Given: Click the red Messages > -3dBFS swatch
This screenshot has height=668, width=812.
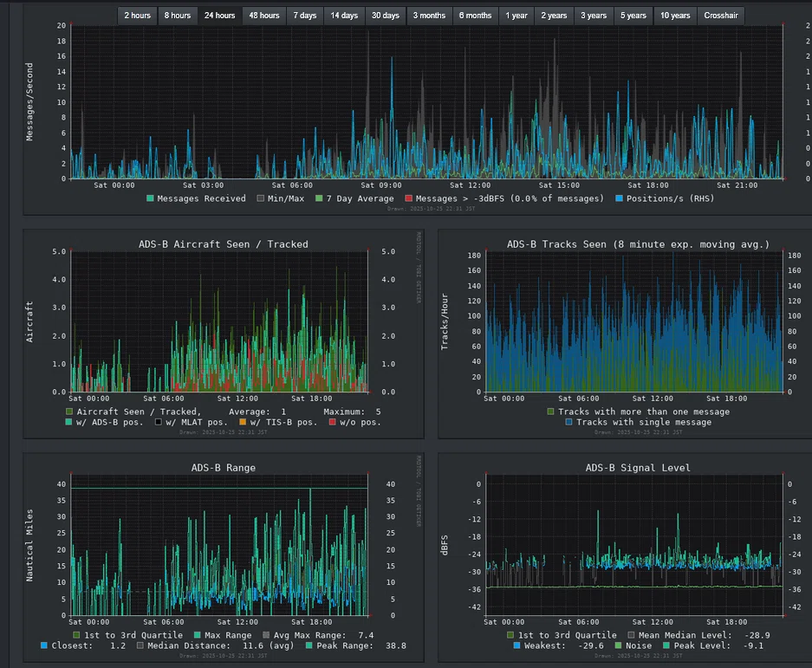Looking at the screenshot, I should [x=408, y=198].
